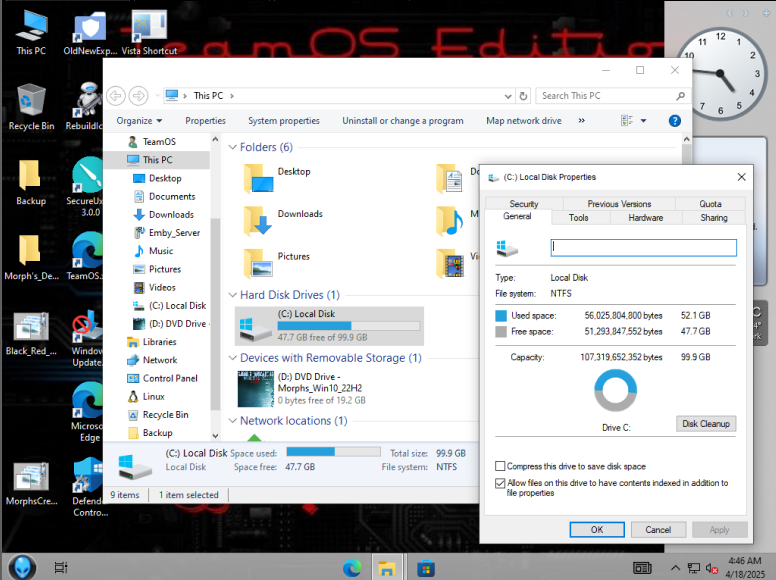Open the Organize dropdown menu
The image size is (776, 580).
(x=139, y=121)
